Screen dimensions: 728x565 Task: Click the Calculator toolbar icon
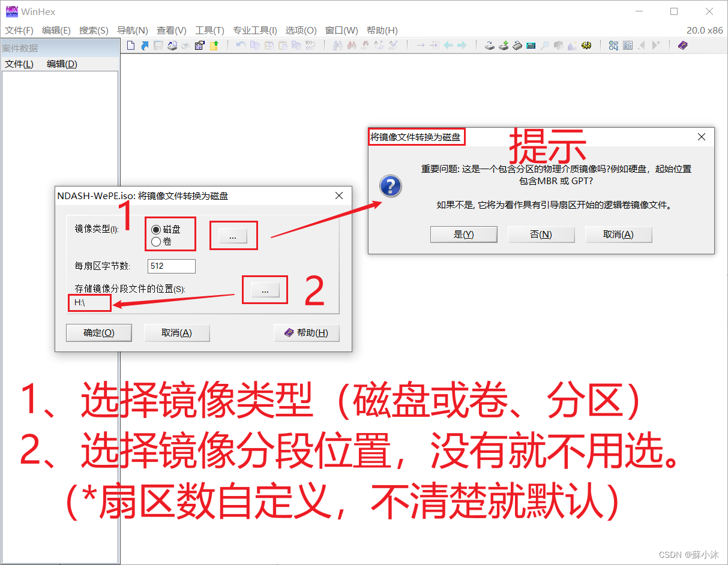pyautogui.click(x=531, y=46)
